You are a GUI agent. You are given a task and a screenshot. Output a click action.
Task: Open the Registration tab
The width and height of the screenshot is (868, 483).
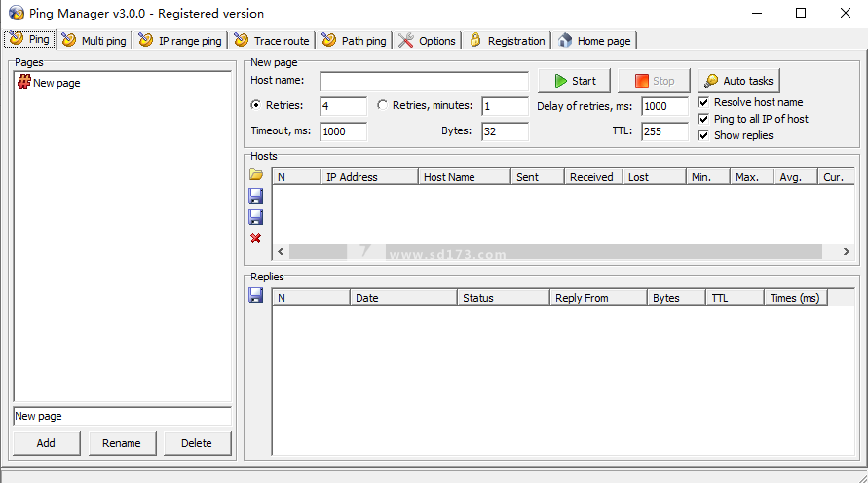(507, 41)
